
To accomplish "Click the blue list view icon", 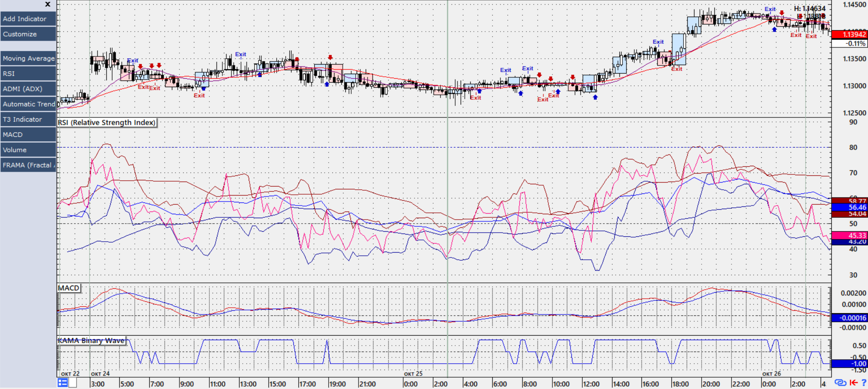I will tap(62, 383).
